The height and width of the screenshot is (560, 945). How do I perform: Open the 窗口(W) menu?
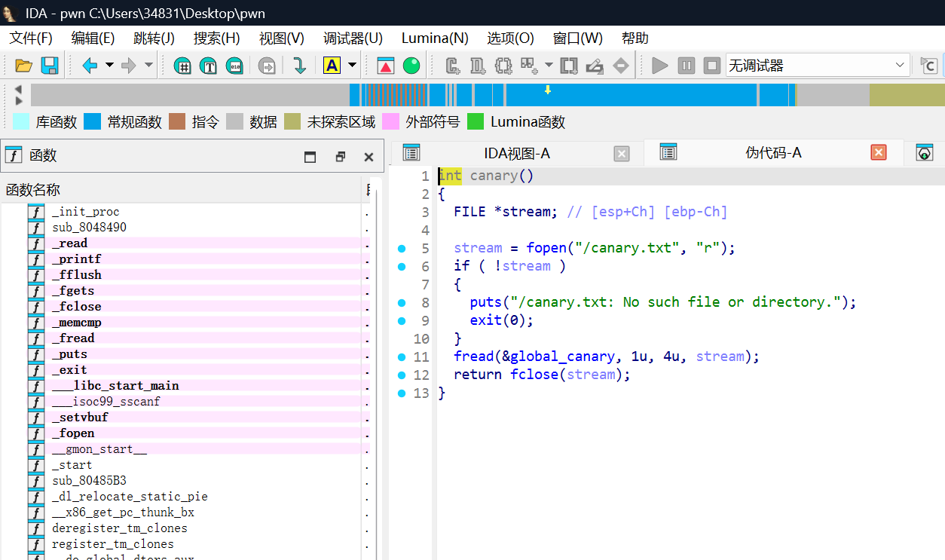pyautogui.click(x=578, y=38)
